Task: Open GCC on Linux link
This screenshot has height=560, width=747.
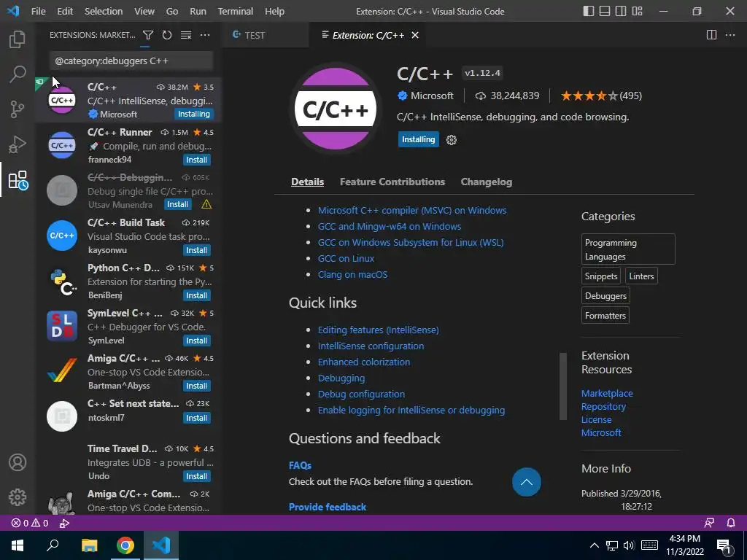Action: [x=346, y=259]
